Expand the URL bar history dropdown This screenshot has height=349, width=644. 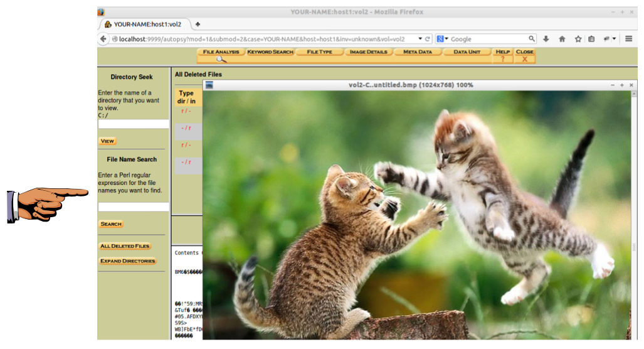coord(420,39)
